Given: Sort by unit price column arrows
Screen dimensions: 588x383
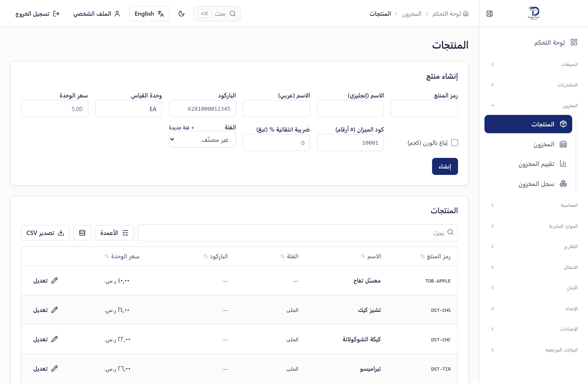Looking at the screenshot, I should (x=107, y=256).
